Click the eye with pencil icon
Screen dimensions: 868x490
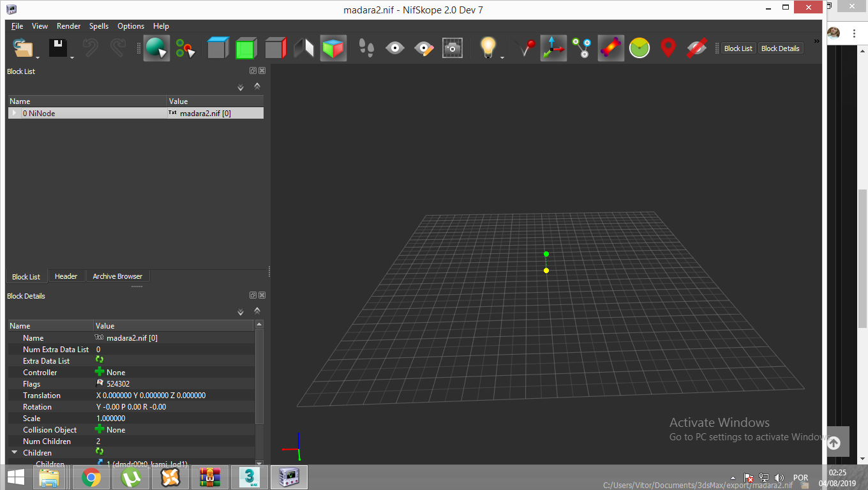click(424, 48)
